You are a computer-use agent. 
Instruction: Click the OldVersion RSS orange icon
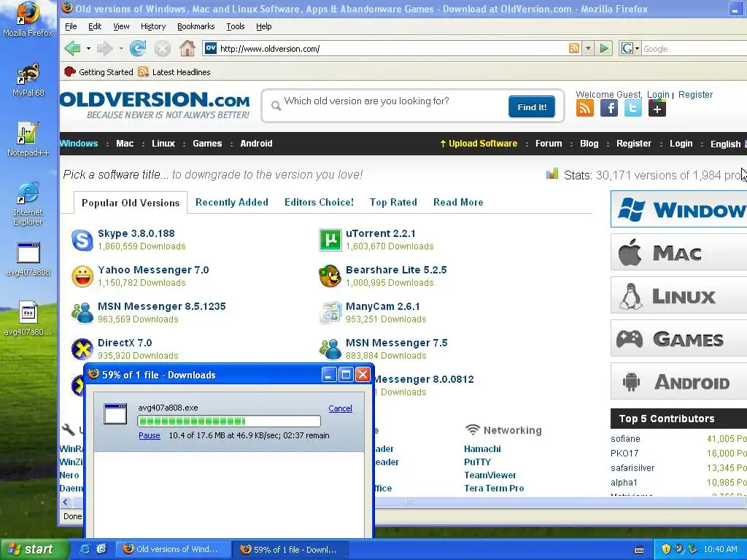tap(585, 109)
